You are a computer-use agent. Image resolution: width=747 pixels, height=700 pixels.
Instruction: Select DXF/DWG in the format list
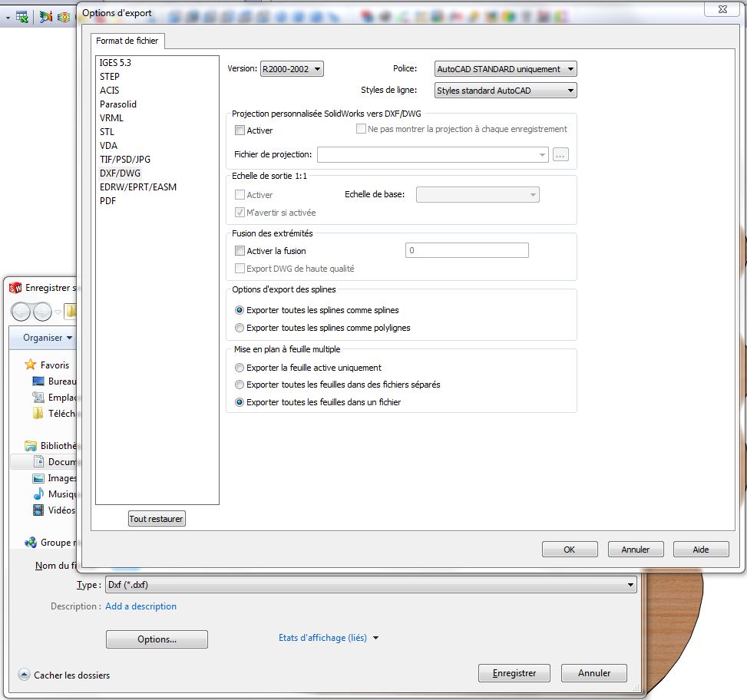[x=120, y=173]
